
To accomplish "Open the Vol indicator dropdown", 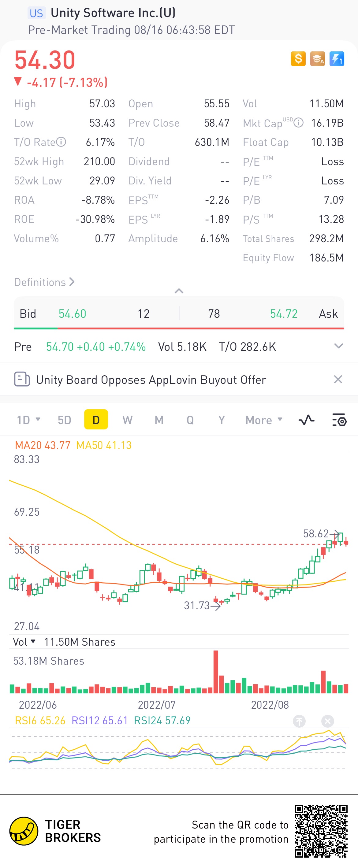I will [x=24, y=642].
